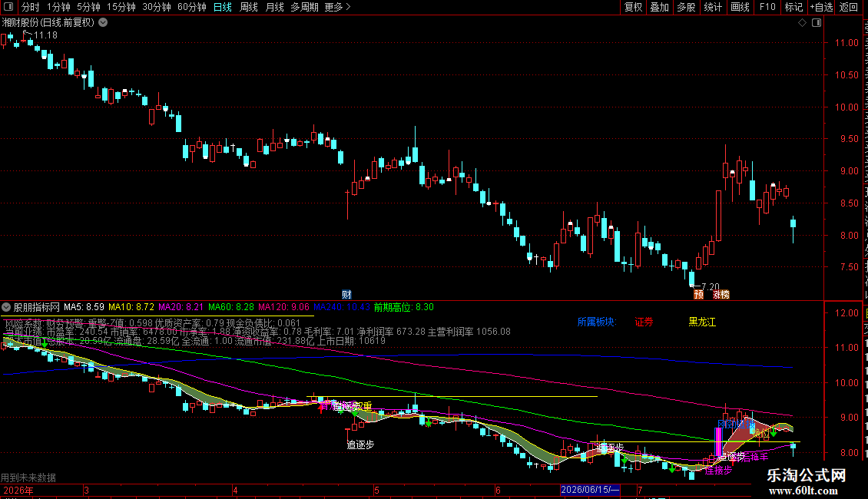Click the small flag icon near 11.18
Viewport: 868px width, 499px height.
coord(25,34)
